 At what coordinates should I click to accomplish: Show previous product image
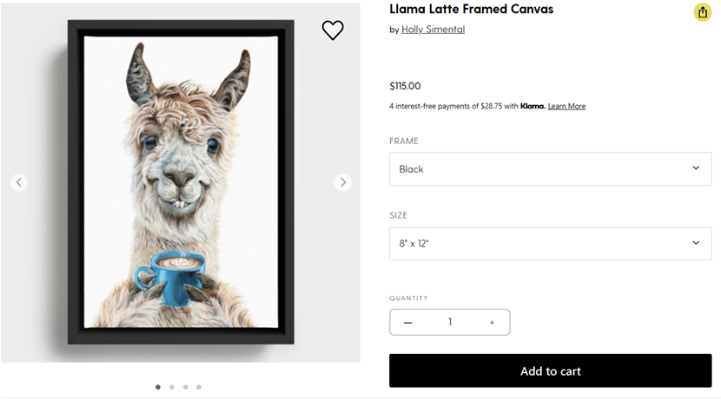click(x=19, y=182)
